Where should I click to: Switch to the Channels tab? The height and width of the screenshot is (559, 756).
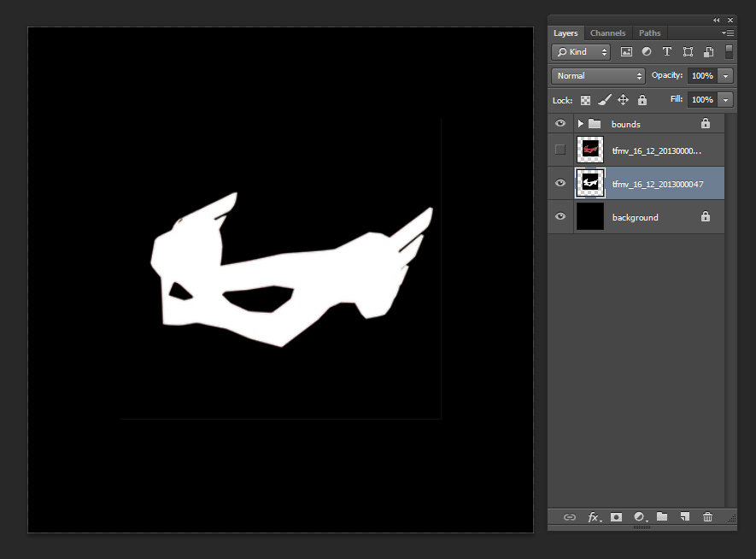click(x=607, y=33)
